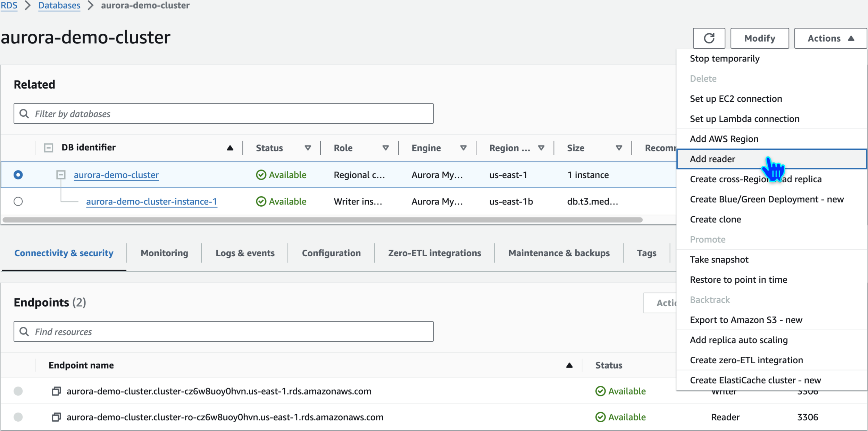Select aurora-demo-cluster-instance-1 radio button
The width and height of the screenshot is (868, 431).
coord(18,201)
